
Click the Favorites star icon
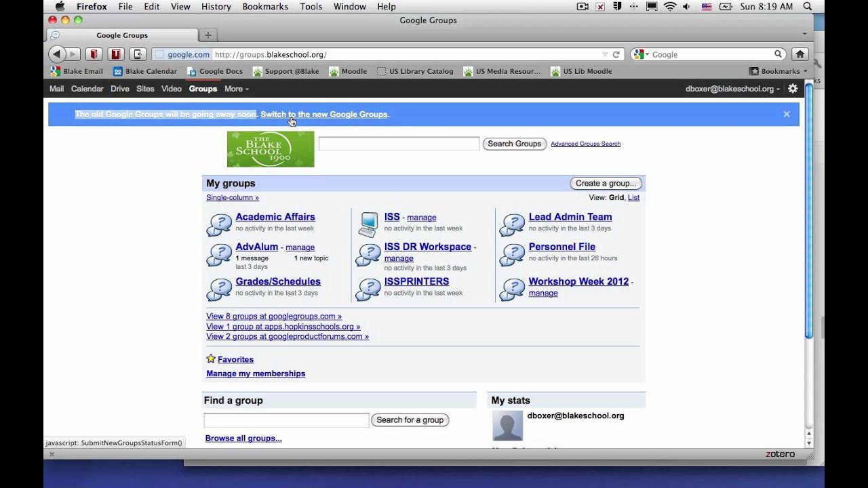point(211,359)
